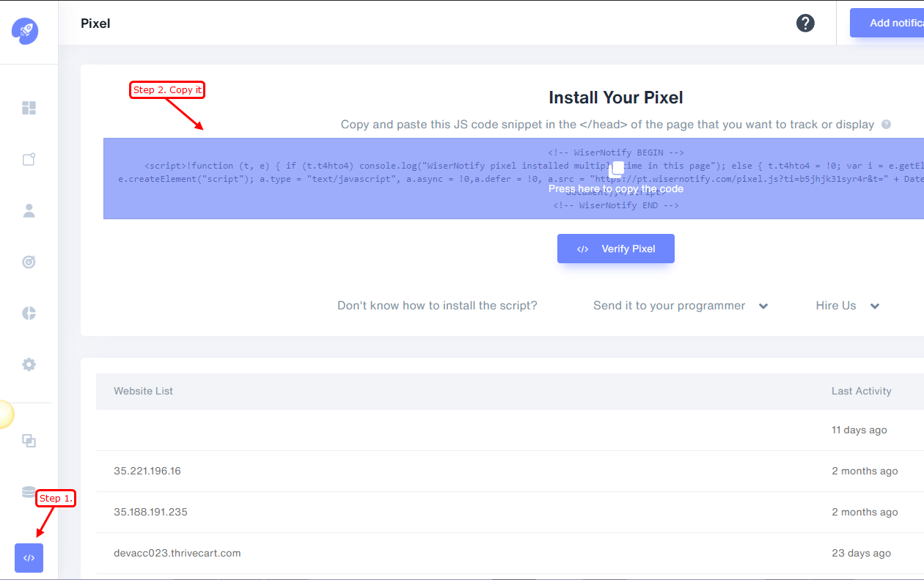Select the highlighted Pixel code icon
Viewport: 924px width, 580px height.
tap(29, 558)
